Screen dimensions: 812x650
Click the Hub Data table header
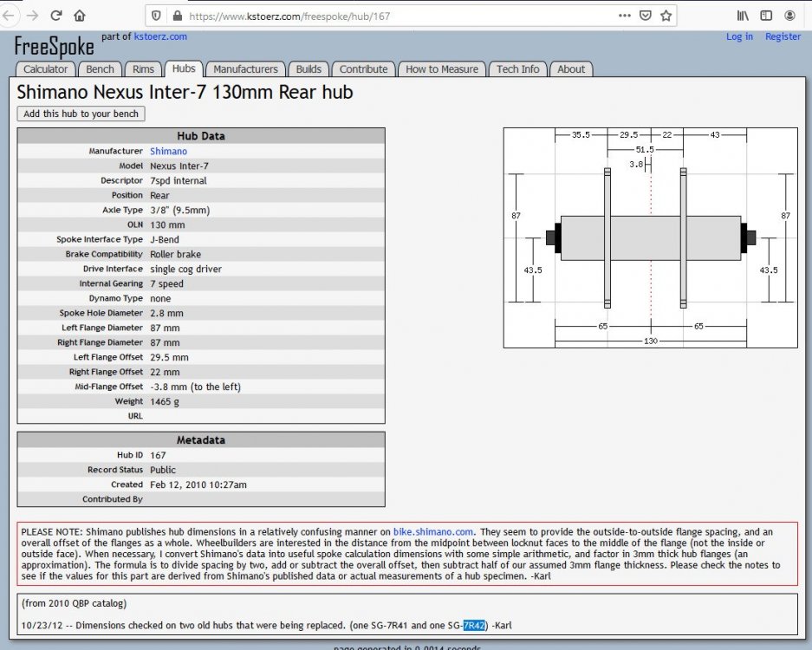pos(201,136)
